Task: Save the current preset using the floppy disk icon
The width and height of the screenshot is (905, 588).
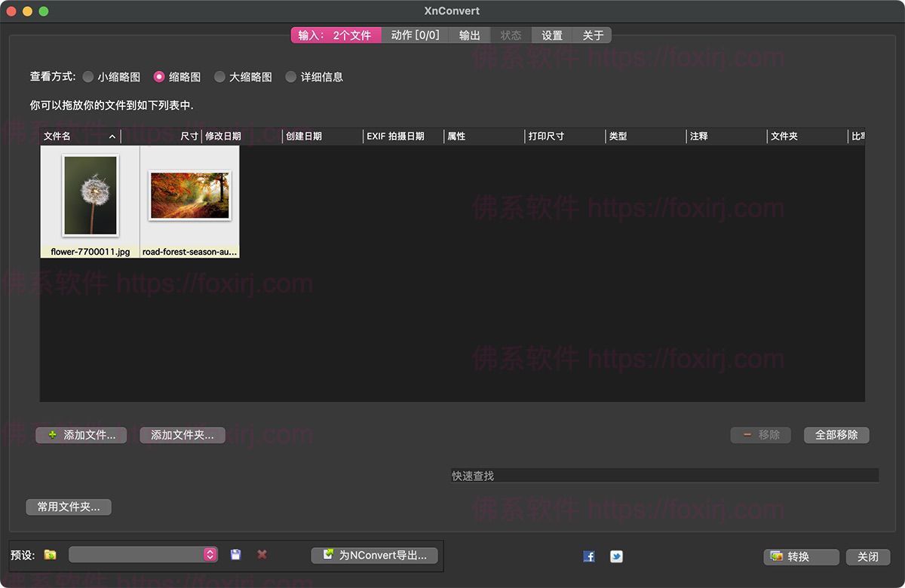Action: coord(235,554)
